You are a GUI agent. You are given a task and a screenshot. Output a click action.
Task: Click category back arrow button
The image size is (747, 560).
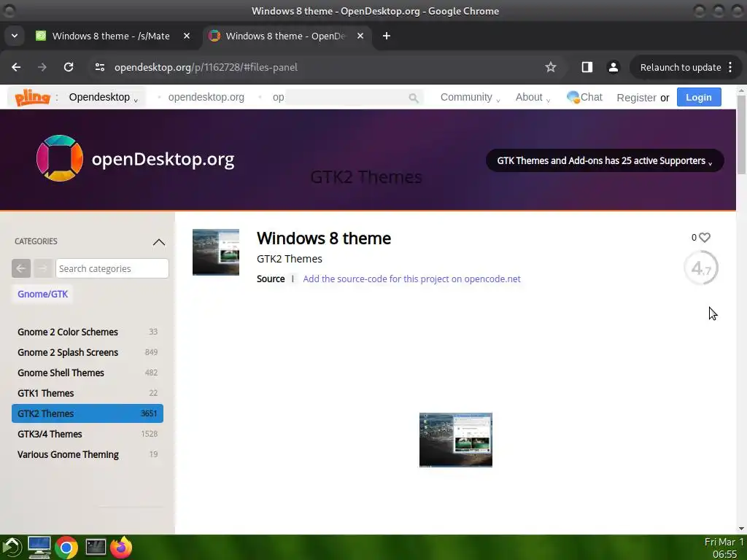click(21, 268)
